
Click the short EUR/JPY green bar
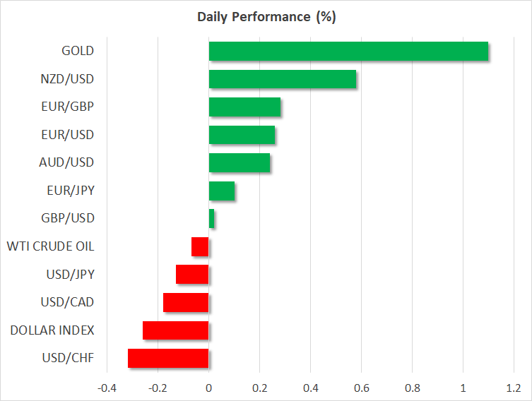coord(222,191)
